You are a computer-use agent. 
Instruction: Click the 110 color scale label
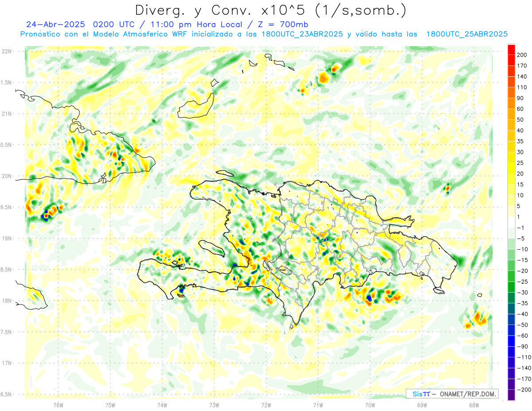pyautogui.click(x=522, y=87)
